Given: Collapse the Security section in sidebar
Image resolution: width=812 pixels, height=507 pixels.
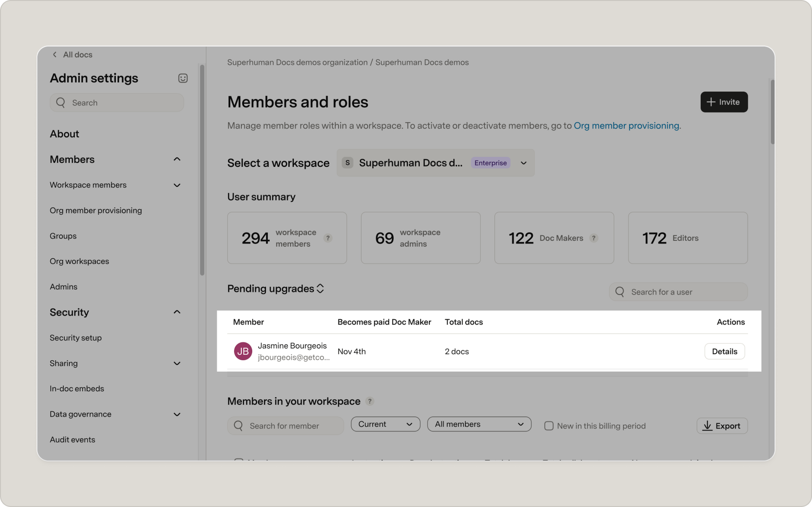Looking at the screenshot, I should (177, 312).
